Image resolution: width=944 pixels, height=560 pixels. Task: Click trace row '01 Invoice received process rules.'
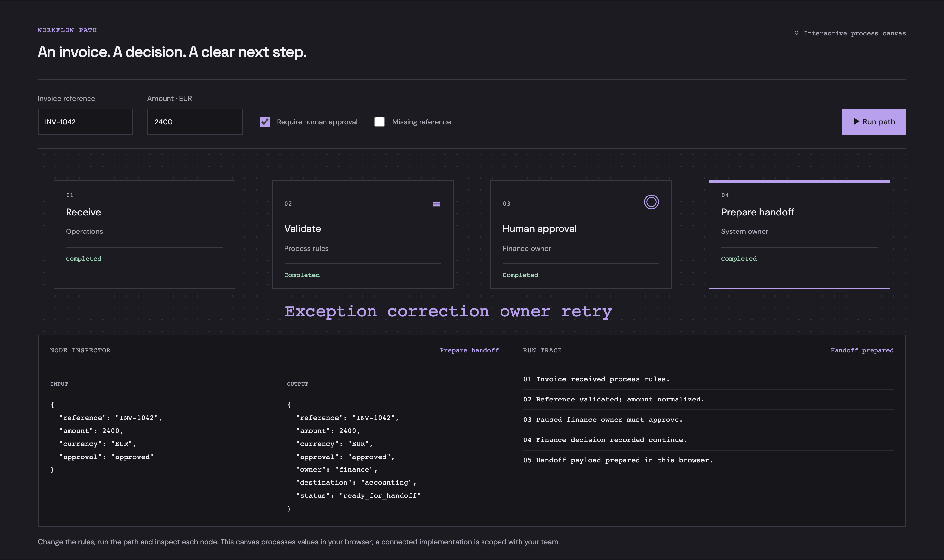(x=708, y=379)
